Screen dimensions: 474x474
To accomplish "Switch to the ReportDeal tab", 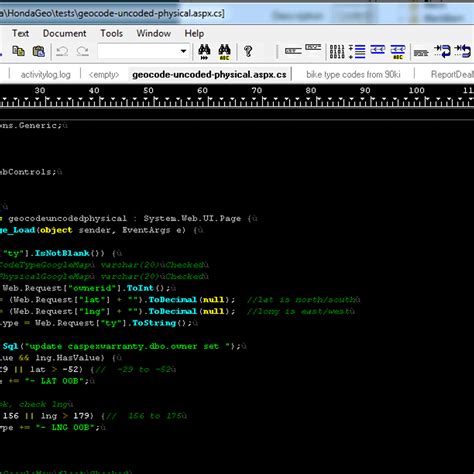I will pos(452,74).
